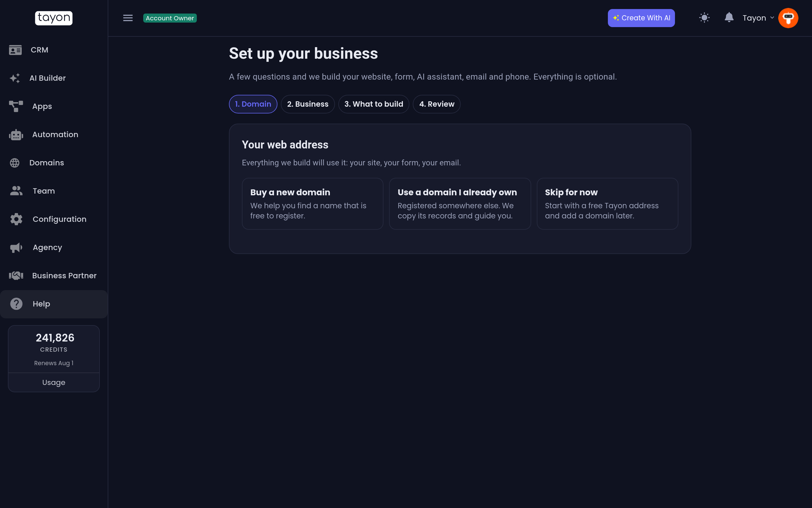Click Create With AI button
This screenshot has height=508, width=812.
[641, 18]
